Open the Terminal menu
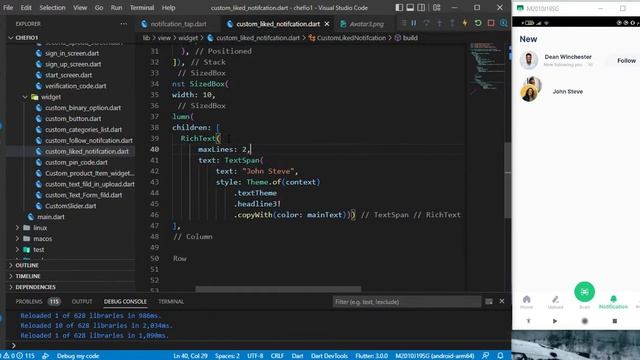640x360 pixels. [142, 7]
